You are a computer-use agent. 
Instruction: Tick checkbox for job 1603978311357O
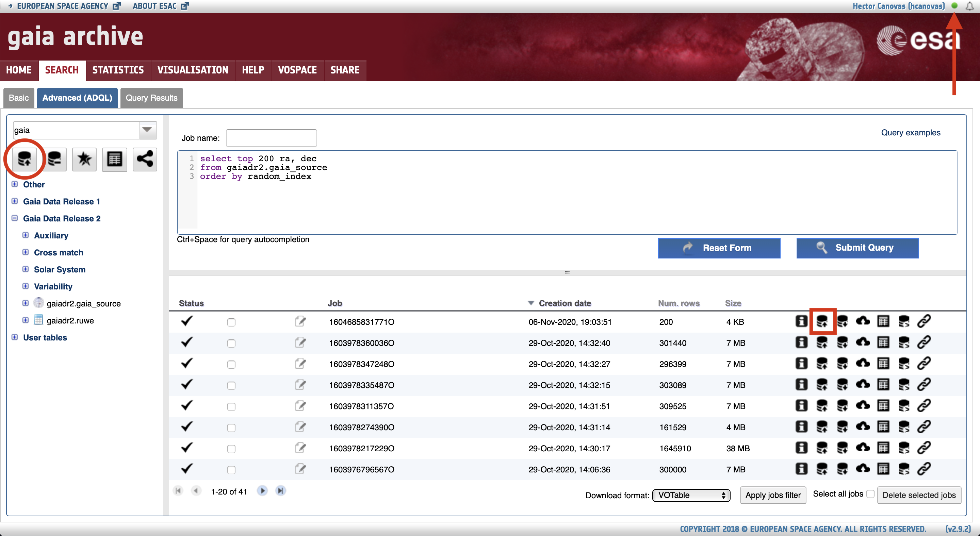point(231,407)
